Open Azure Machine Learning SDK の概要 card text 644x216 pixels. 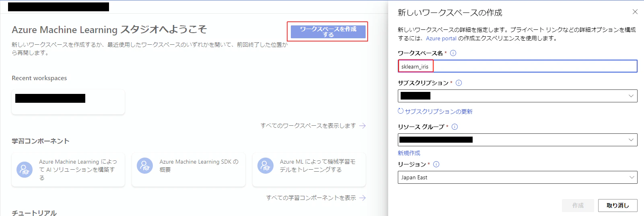tap(199, 166)
